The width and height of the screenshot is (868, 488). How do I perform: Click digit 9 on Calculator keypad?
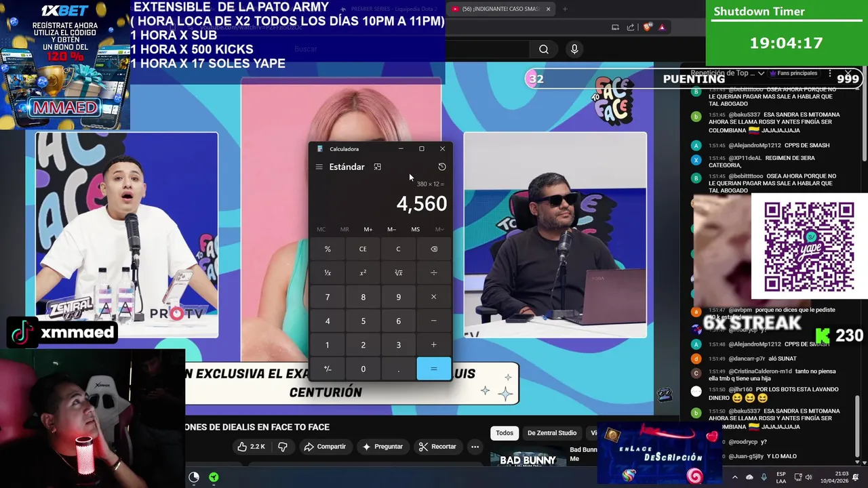[x=398, y=297]
